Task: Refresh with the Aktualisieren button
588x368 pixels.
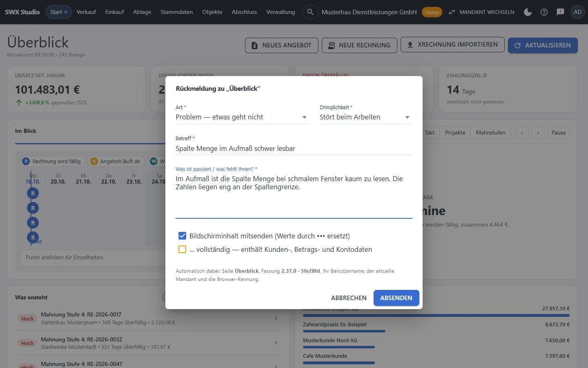Action: 543,45
